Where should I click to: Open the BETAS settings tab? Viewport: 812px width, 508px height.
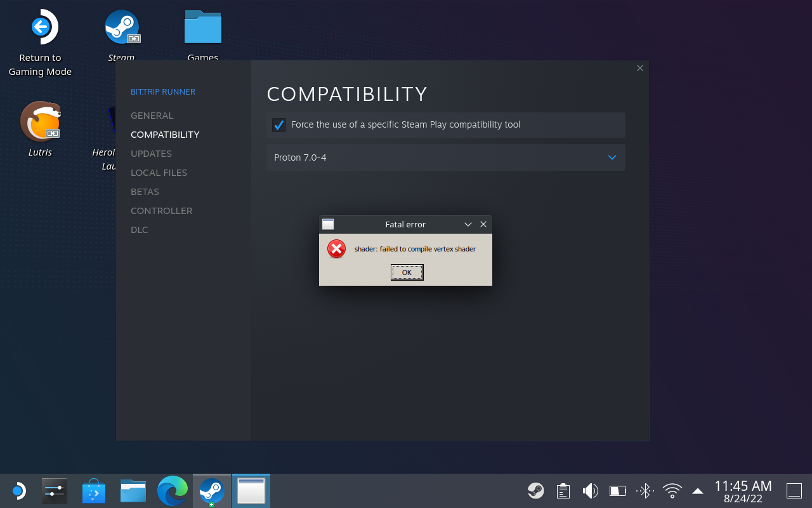click(x=145, y=192)
